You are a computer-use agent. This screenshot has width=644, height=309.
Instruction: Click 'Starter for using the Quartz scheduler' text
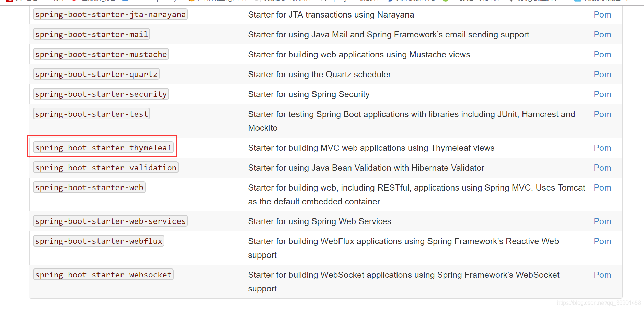[320, 75]
